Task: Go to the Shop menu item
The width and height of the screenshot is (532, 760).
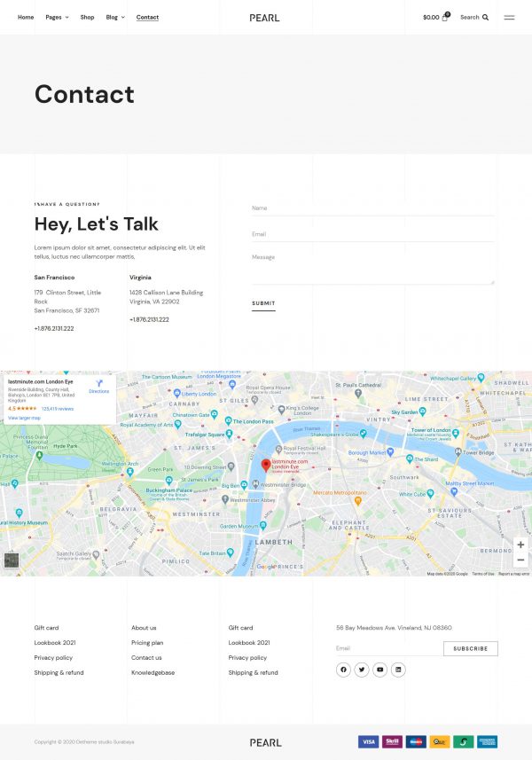Action: click(87, 18)
